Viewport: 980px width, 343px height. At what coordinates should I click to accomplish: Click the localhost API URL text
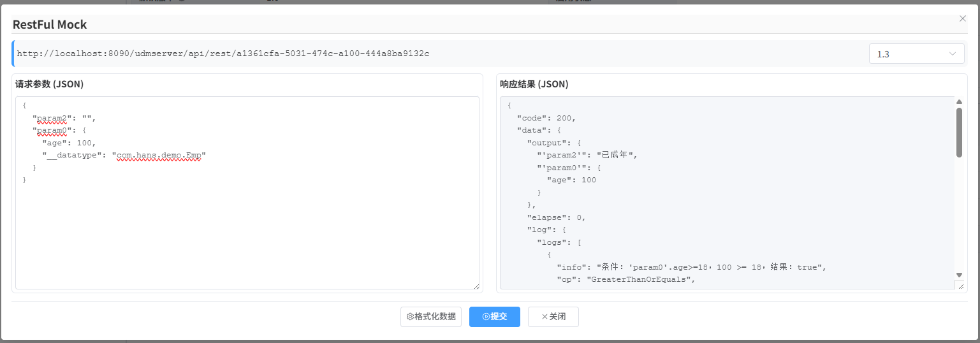(223, 54)
